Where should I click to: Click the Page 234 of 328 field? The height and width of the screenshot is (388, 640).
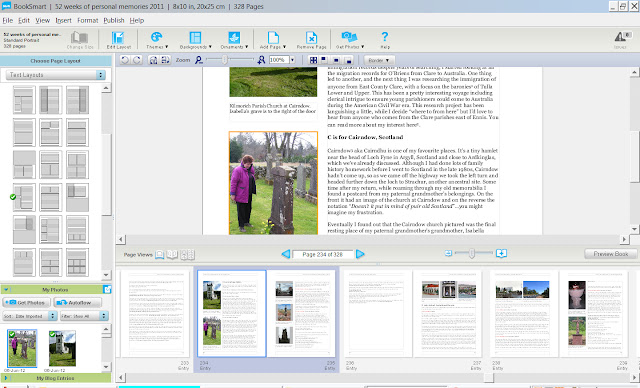pyautogui.click(x=322, y=254)
